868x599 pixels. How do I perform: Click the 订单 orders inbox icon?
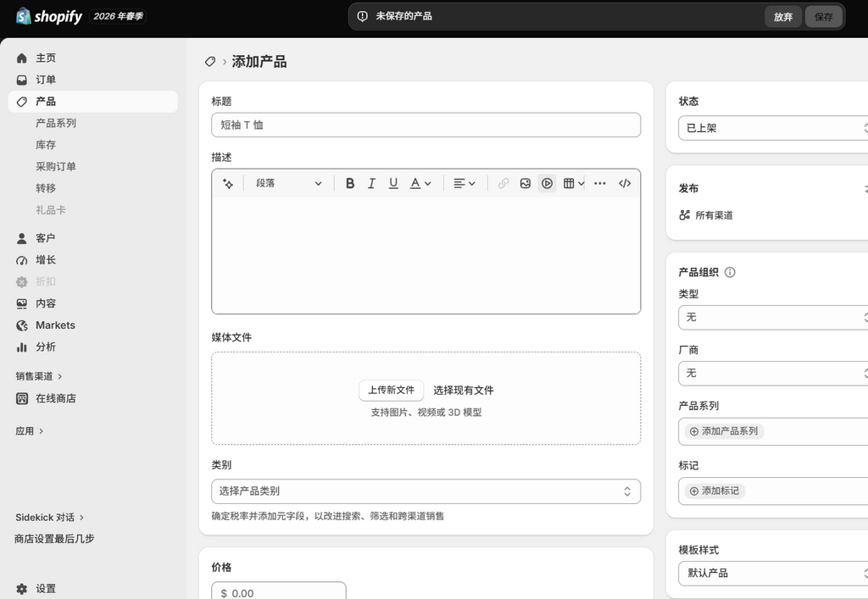(21, 80)
